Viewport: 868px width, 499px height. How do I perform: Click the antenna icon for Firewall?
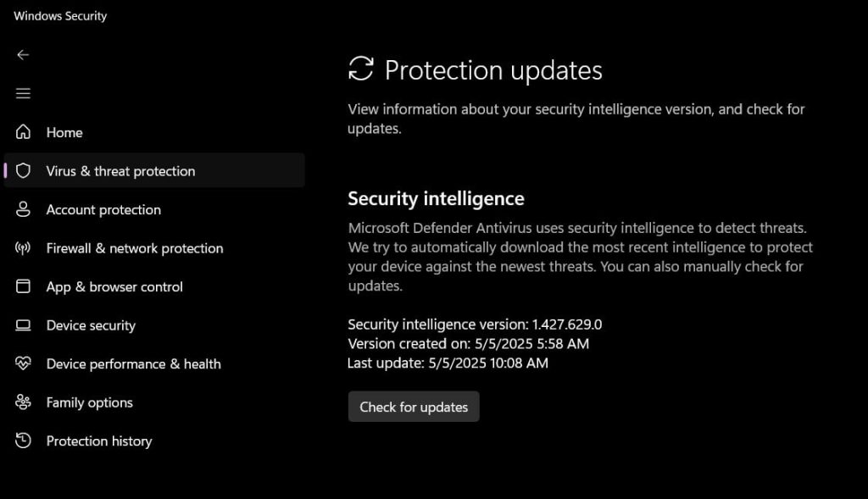(23, 248)
